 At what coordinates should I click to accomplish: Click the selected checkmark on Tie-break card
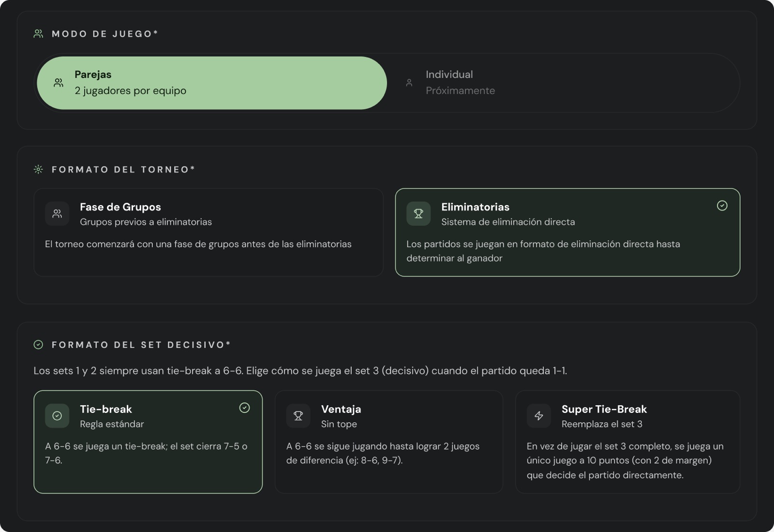tap(245, 408)
